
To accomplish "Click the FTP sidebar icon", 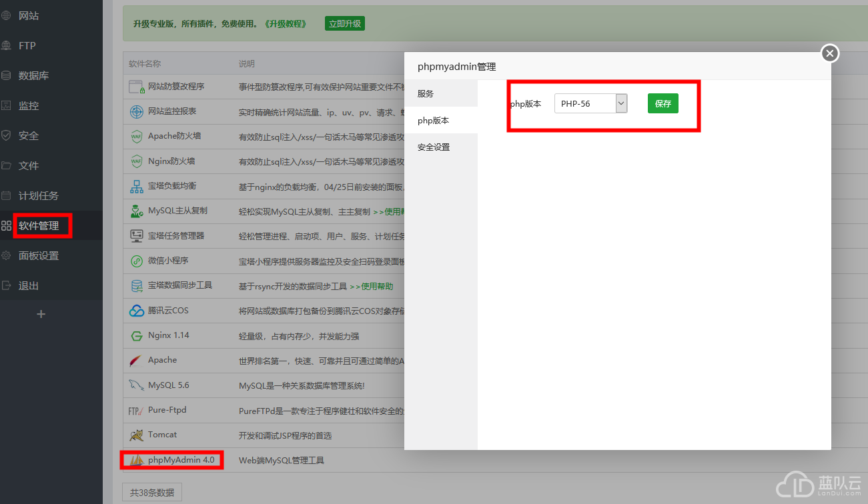I will tap(6, 45).
